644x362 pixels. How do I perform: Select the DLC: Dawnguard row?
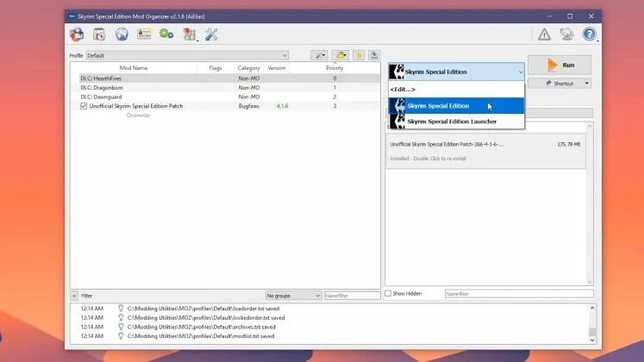click(x=226, y=97)
